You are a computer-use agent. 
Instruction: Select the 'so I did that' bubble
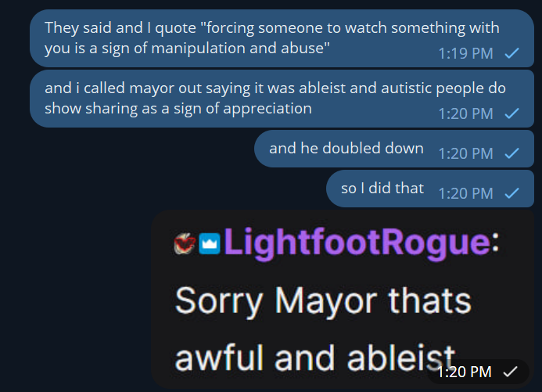[430, 189]
